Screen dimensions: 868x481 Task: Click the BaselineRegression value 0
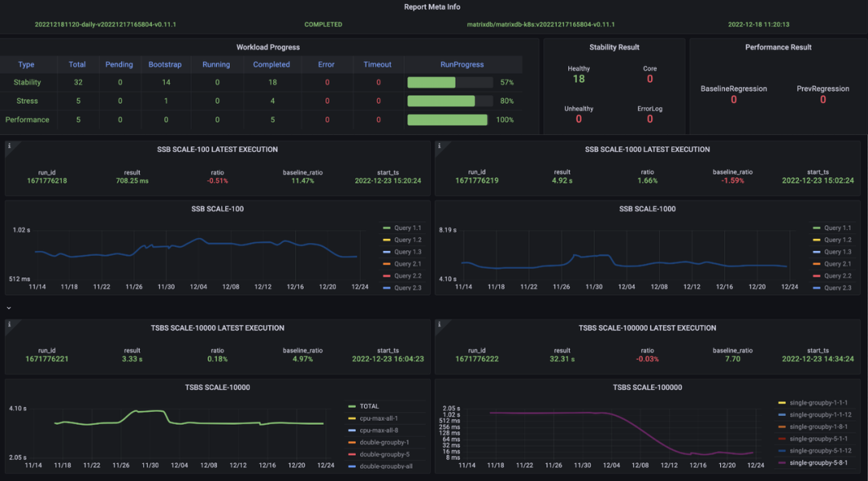click(x=734, y=100)
